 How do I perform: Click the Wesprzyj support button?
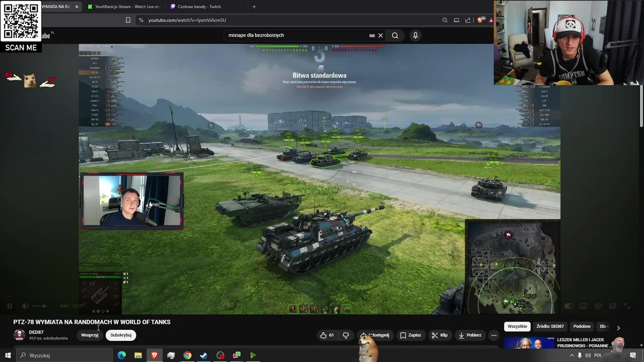[90, 335]
